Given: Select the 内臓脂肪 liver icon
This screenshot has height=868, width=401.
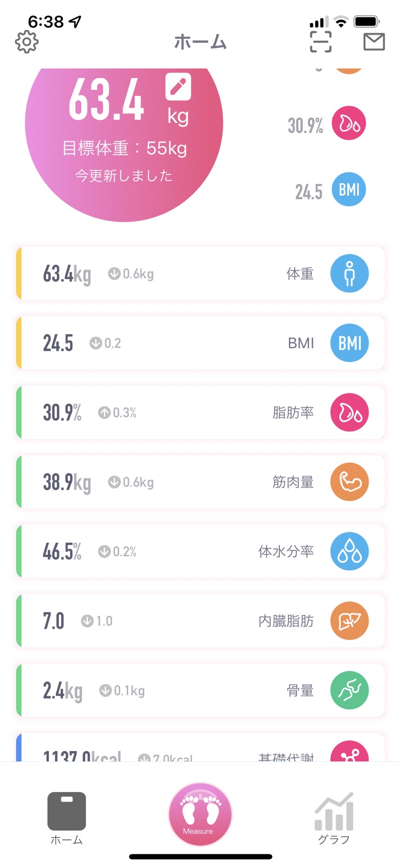Looking at the screenshot, I should click(x=349, y=621).
